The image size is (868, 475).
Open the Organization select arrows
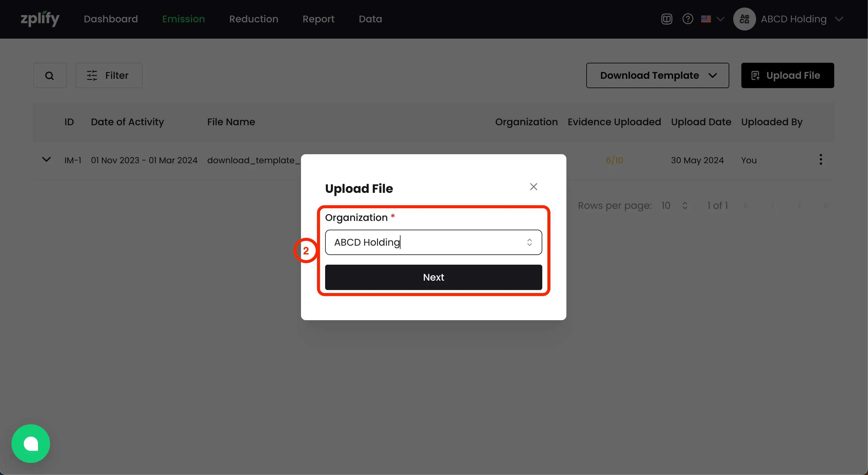[529, 242]
